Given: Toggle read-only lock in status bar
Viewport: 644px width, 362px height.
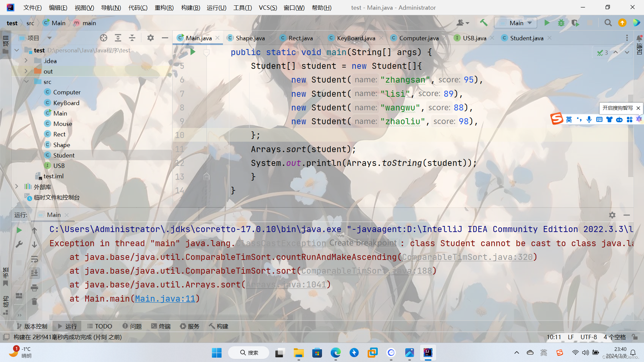Looking at the screenshot, I should pos(635,337).
